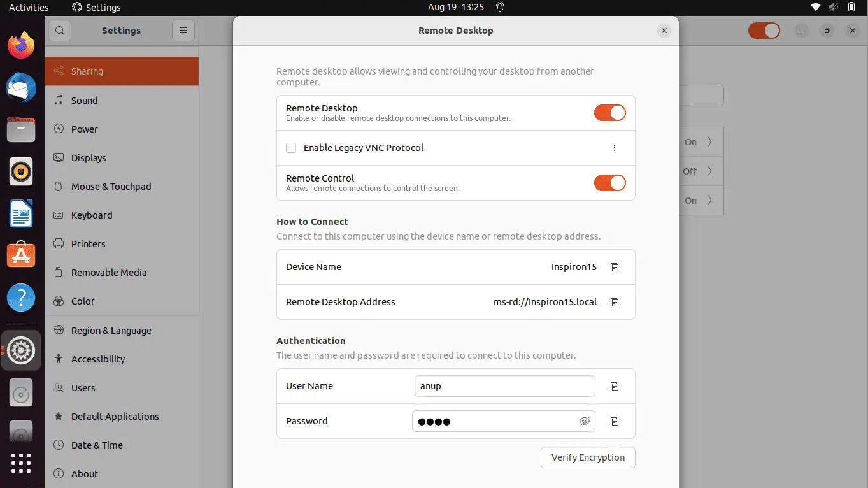The image size is (868, 488).
Task: Copy the Device Name Inspiron15
Action: (615, 267)
